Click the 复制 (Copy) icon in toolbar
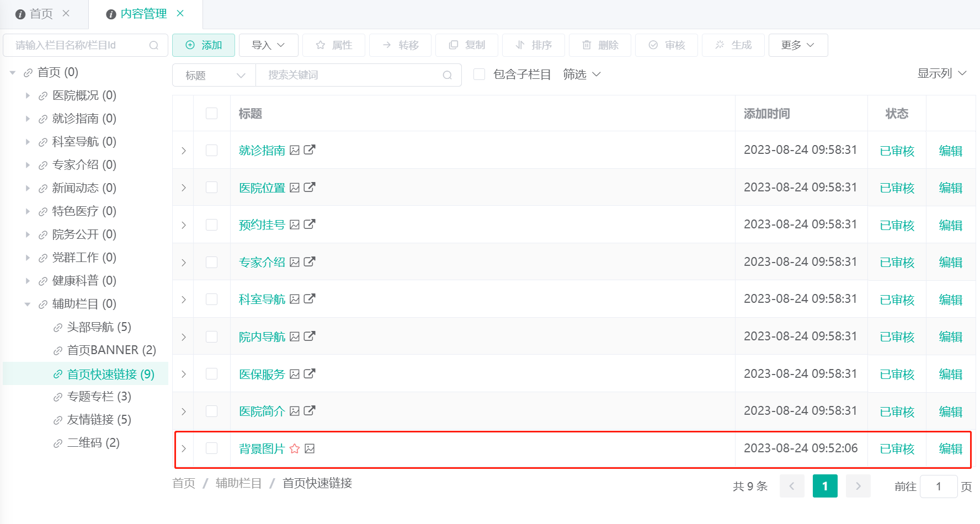 [454, 45]
